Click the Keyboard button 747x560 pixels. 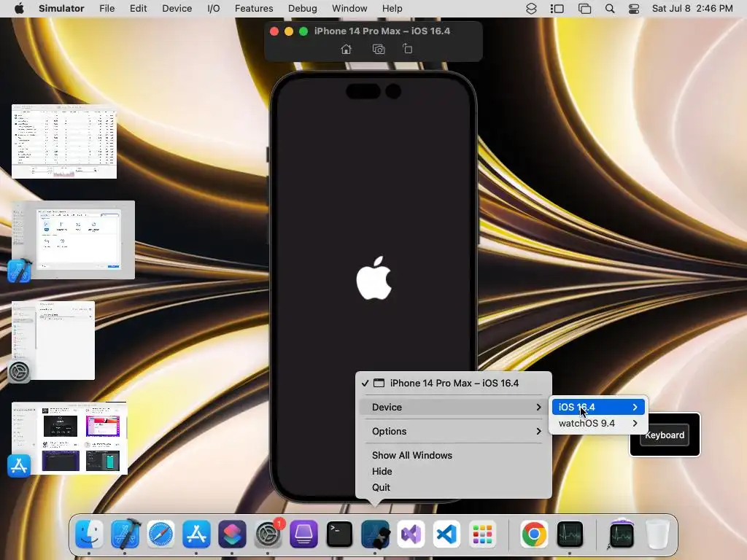[x=665, y=435]
